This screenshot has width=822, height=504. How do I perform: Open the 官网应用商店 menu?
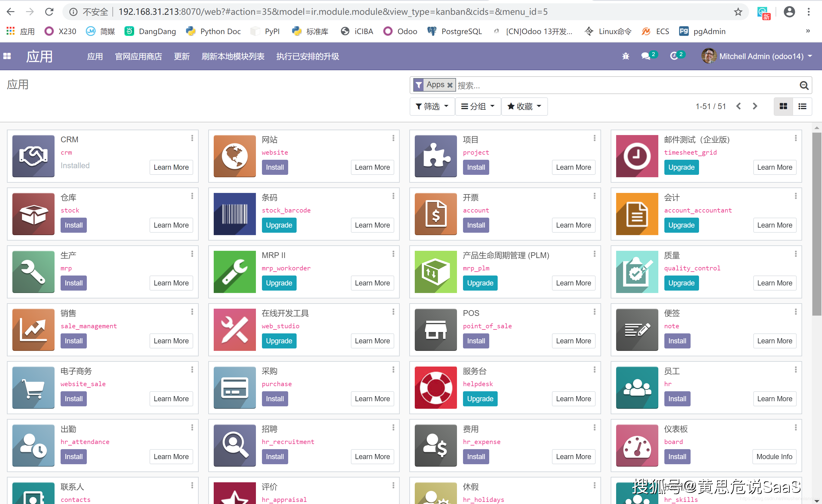[x=138, y=56]
